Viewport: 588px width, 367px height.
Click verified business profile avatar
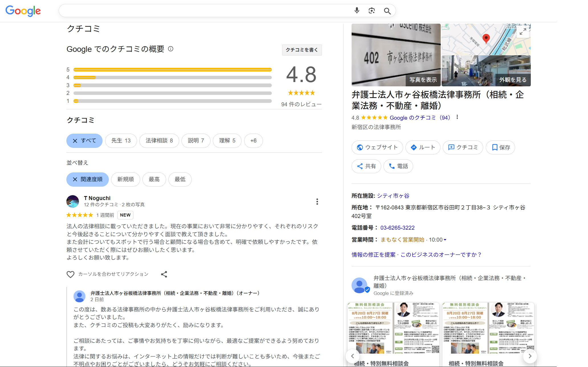(x=360, y=285)
